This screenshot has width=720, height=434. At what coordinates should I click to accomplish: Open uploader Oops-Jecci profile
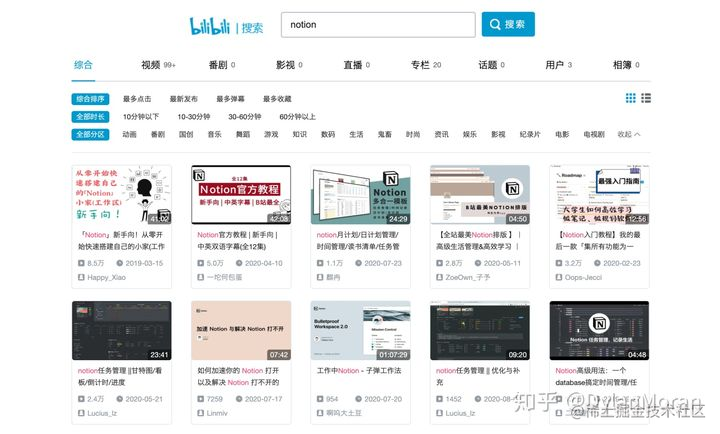point(583,277)
